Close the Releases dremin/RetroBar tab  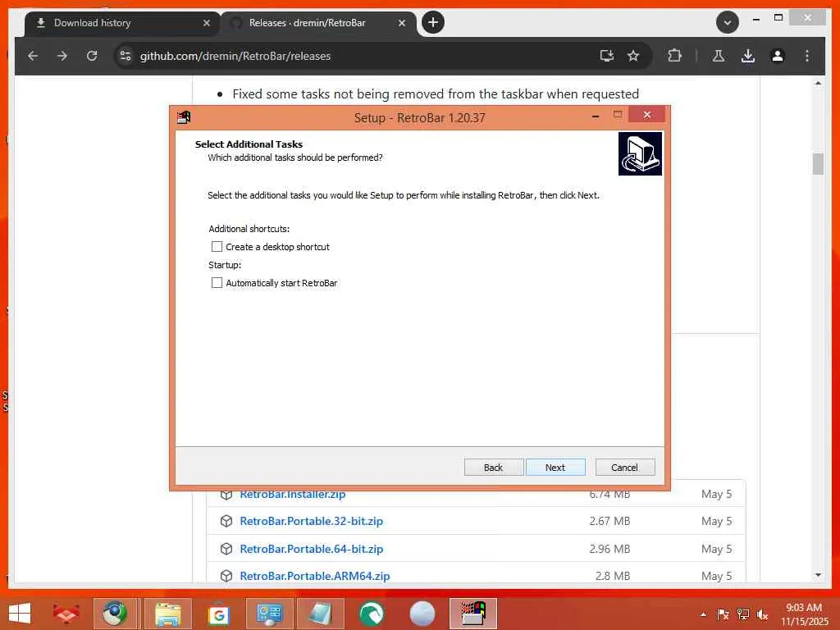pyautogui.click(x=402, y=23)
